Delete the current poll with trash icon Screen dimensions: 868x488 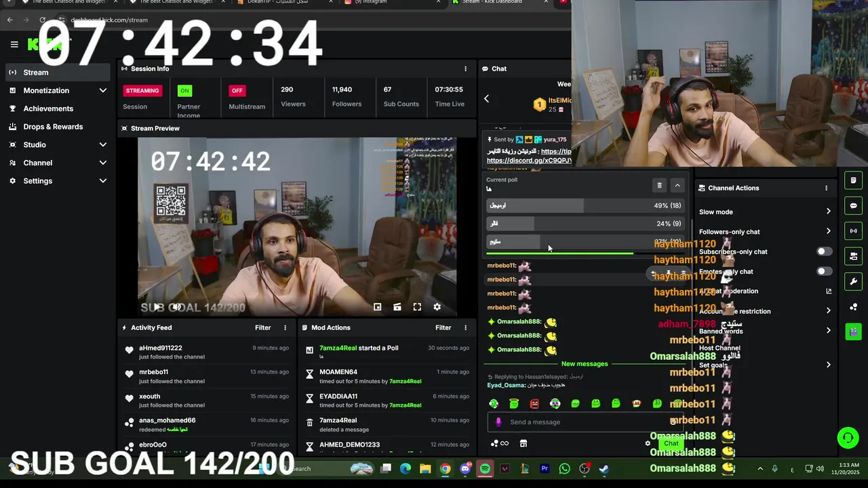(x=659, y=185)
